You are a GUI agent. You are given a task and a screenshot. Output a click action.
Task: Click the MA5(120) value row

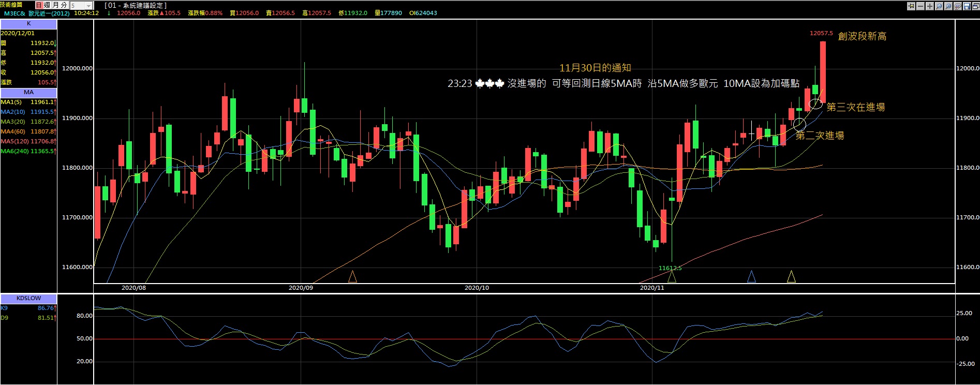pyautogui.click(x=28, y=141)
